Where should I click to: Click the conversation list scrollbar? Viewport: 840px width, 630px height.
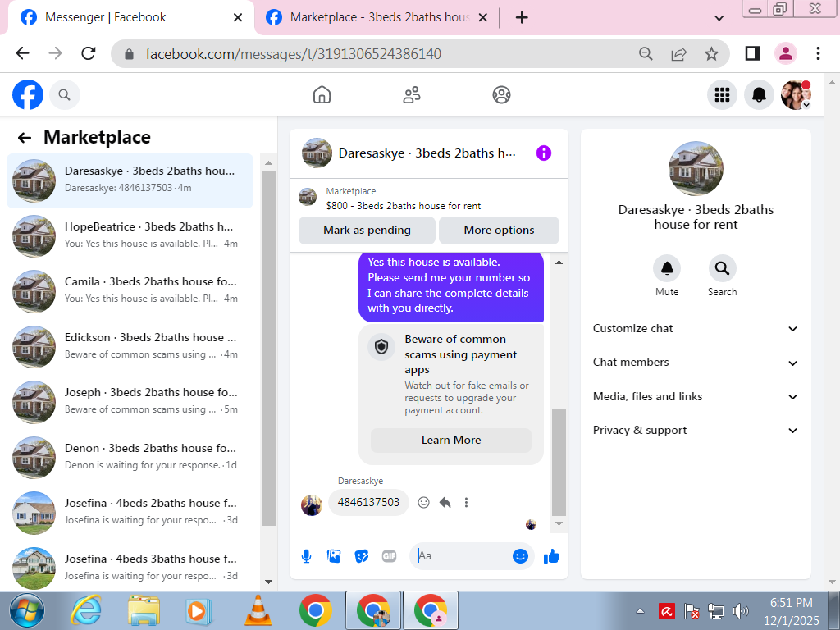tap(268, 348)
